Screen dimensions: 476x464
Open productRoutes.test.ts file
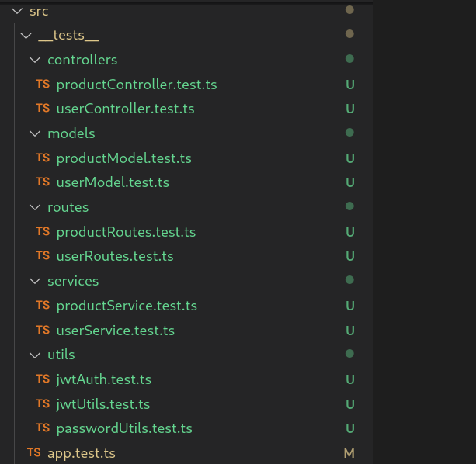tap(126, 232)
